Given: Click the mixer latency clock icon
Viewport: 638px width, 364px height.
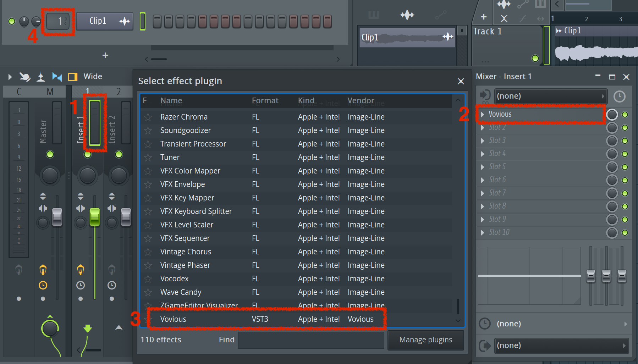Looking at the screenshot, I should pyautogui.click(x=619, y=96).
